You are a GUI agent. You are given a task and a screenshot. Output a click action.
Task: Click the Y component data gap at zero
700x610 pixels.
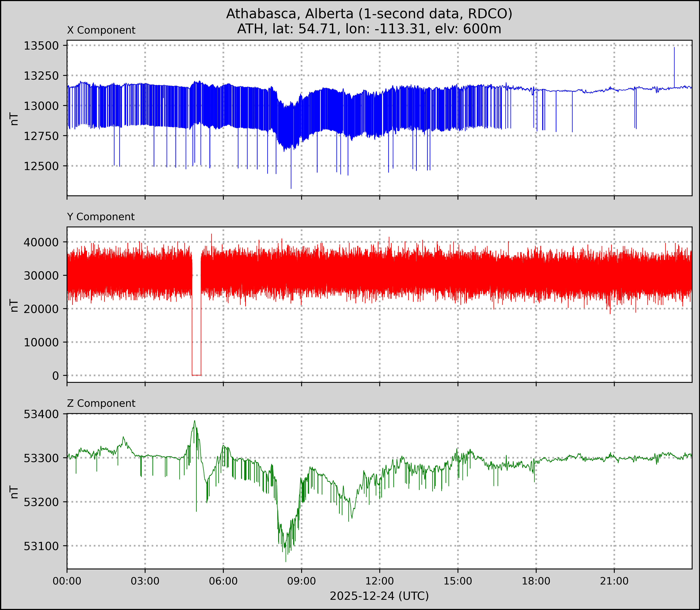coord(197,375)
